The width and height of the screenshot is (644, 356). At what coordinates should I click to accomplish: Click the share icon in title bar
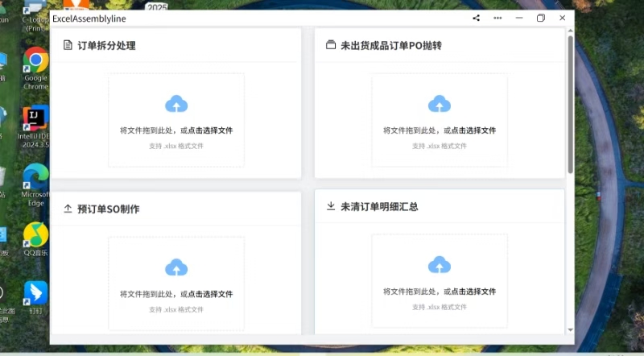click(x=476, y=18)
